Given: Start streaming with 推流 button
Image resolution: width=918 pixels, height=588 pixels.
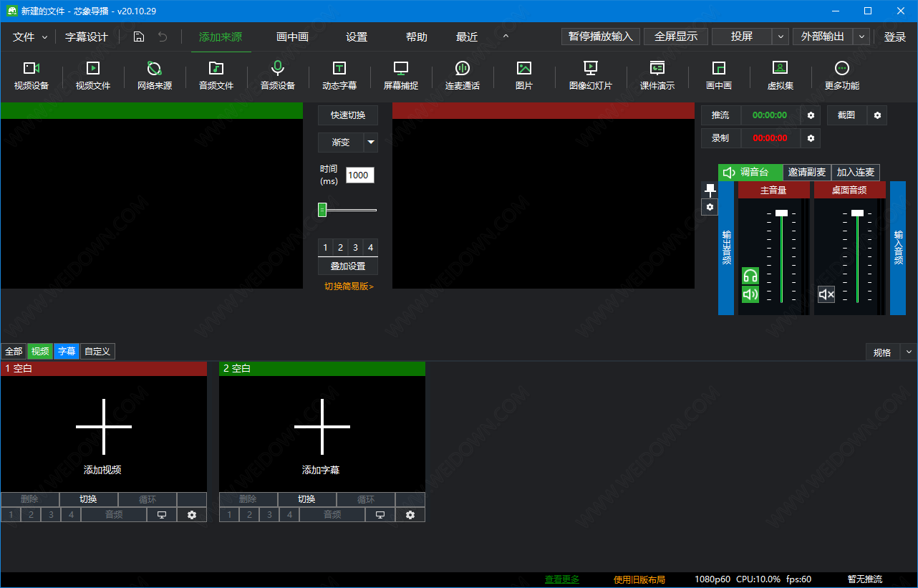Looking at the screenshot, I should (720, 115).
